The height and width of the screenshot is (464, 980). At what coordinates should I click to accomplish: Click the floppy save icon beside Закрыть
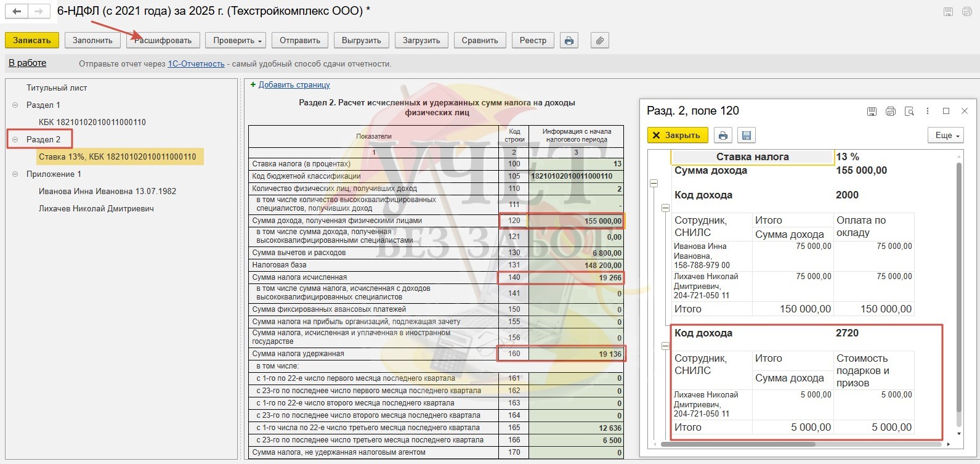[746, 136]
